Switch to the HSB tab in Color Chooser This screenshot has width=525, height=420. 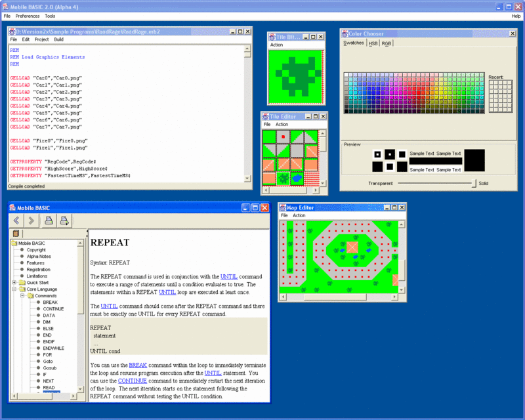pyautogui.click(x=373, y=43)
